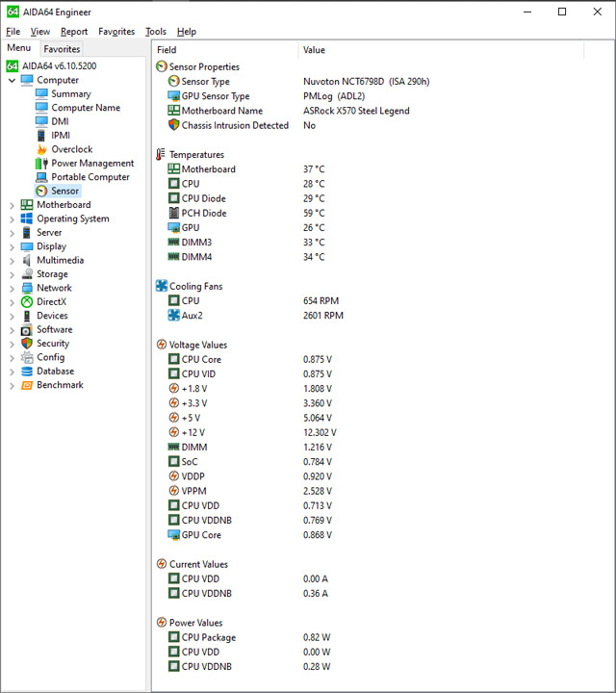Expand the Benchmark tree node

tap(12, 385)
